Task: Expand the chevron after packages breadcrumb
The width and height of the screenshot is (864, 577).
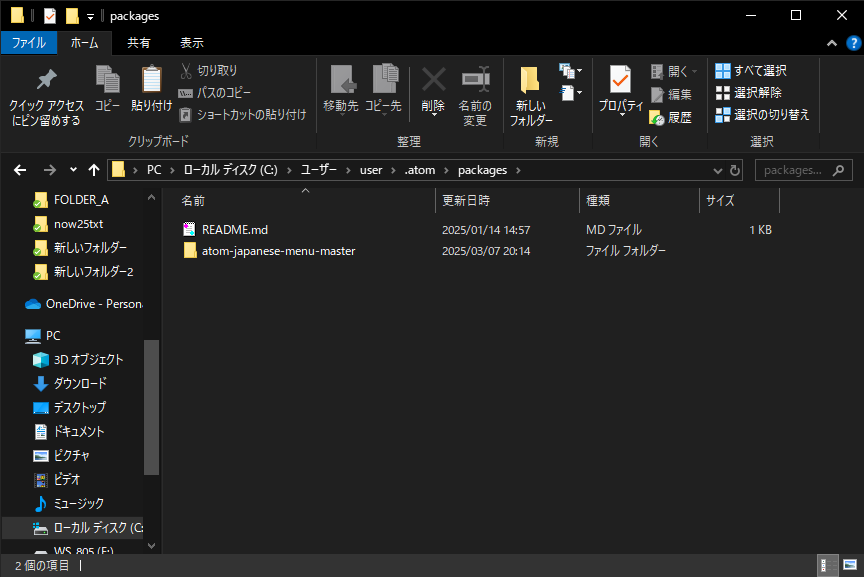Action: [x=518, y=170]
